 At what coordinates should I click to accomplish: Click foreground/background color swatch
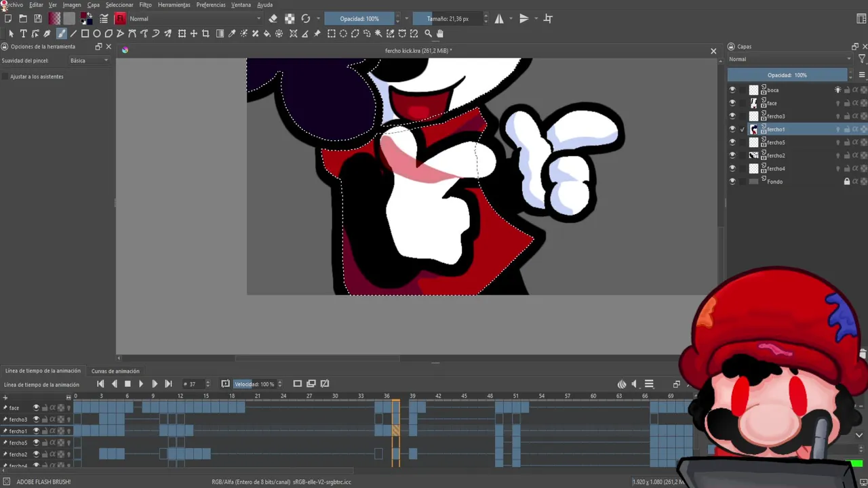(x=87, y=19)
